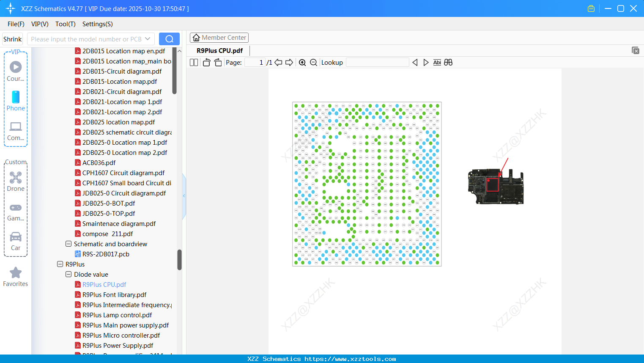Go to next page arrow

[289, 63]
